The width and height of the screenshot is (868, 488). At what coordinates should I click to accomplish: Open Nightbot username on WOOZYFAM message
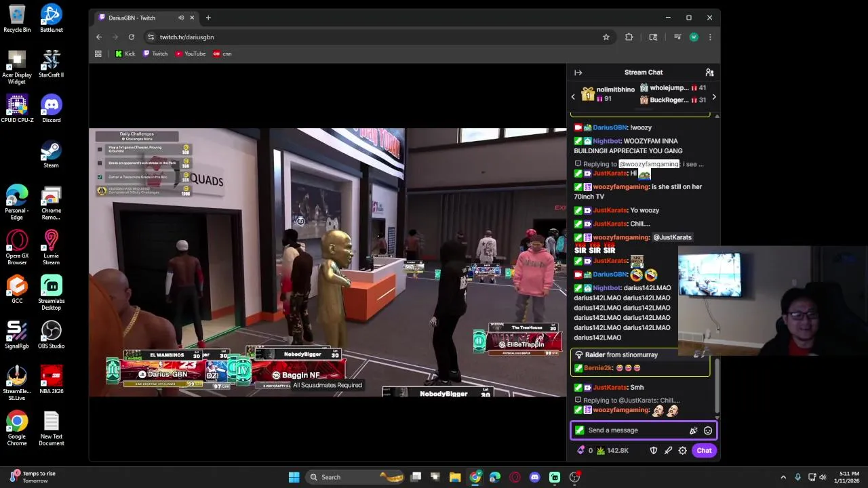pyautogui.click(x=606, y=141)
